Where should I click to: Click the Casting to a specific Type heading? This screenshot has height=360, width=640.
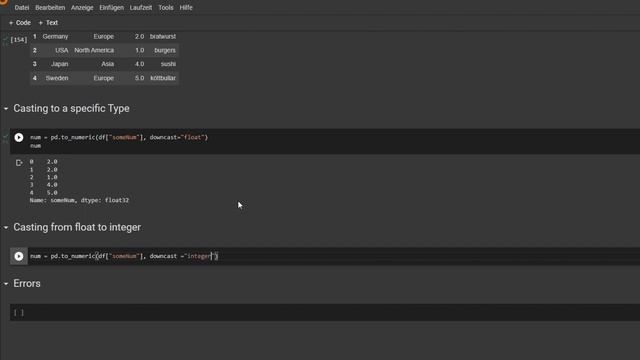[71, 109]
